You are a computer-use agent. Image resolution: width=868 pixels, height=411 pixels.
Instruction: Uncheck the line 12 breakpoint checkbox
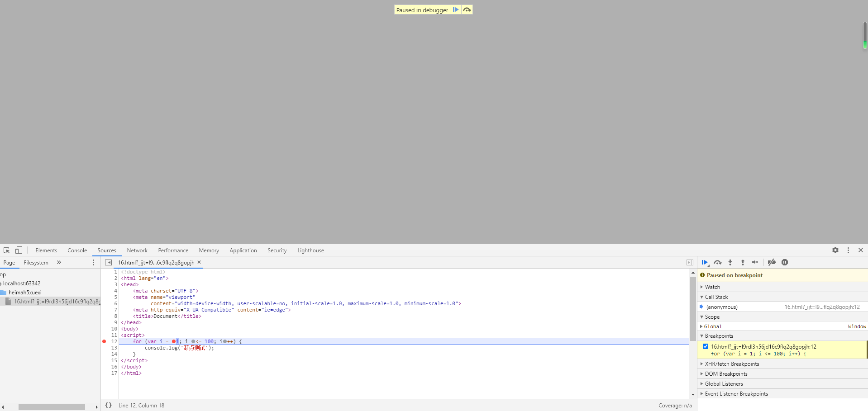tap(706, 346)
